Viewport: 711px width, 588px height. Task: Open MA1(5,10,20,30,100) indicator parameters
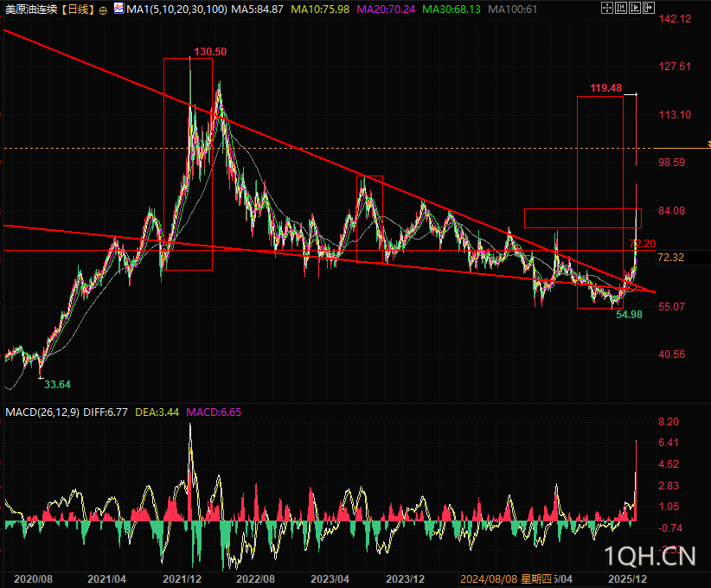[x=176, y=9]
